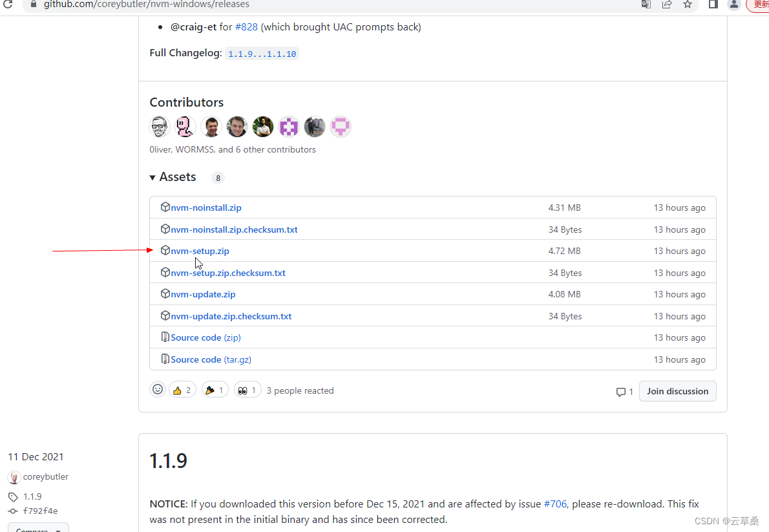Click package icon beside nvm-setup.zip
Screen dimensions: 769x532
165,251
